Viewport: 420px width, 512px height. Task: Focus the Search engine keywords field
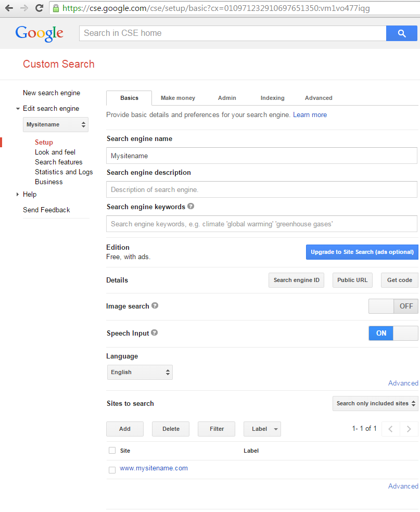(x=262, y=224)
